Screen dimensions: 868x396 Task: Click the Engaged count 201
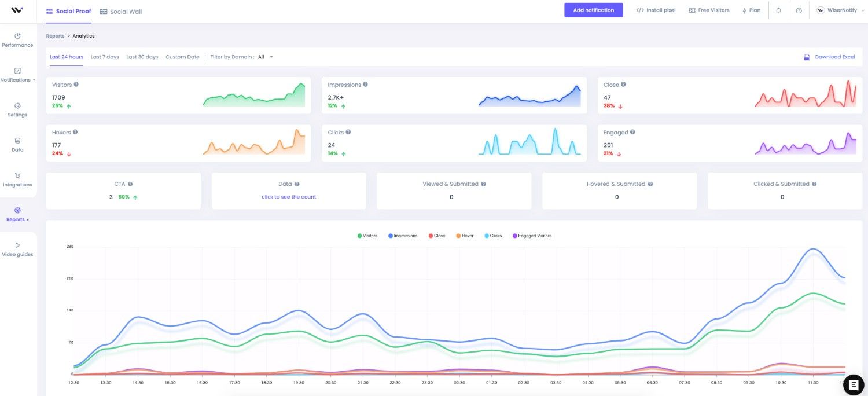[608, 145]
